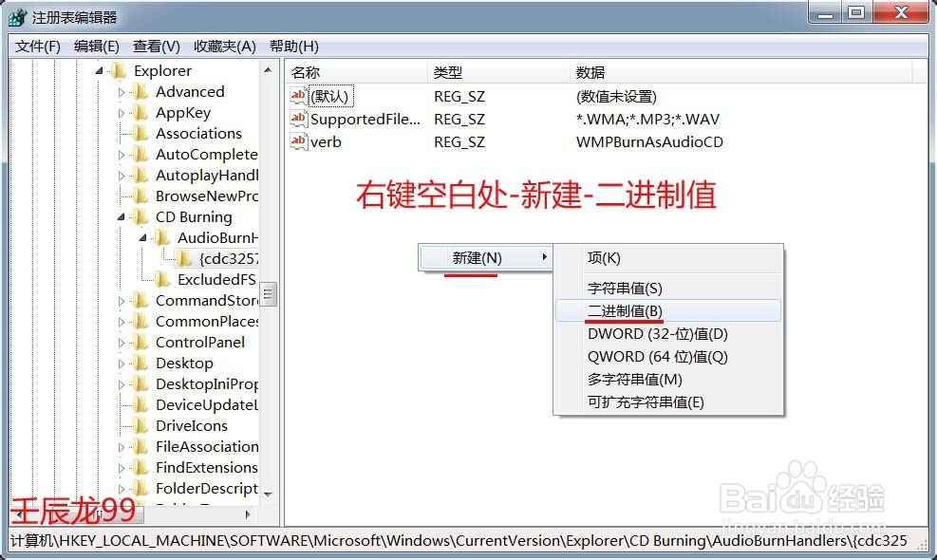Screen dimensions: 937x560
Task: Click the 类型 column header
Action: [x=498, y=72]
